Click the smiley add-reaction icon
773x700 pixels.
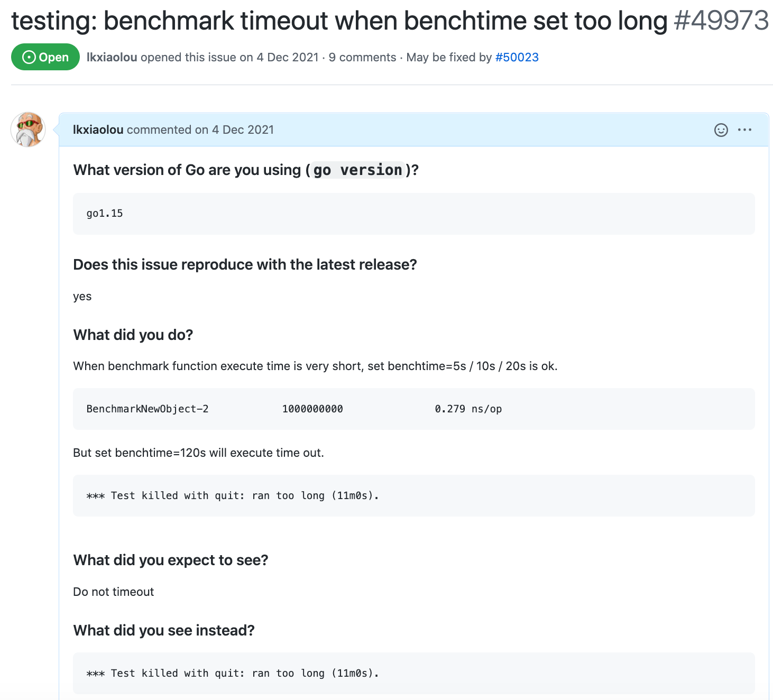[721, 130]
